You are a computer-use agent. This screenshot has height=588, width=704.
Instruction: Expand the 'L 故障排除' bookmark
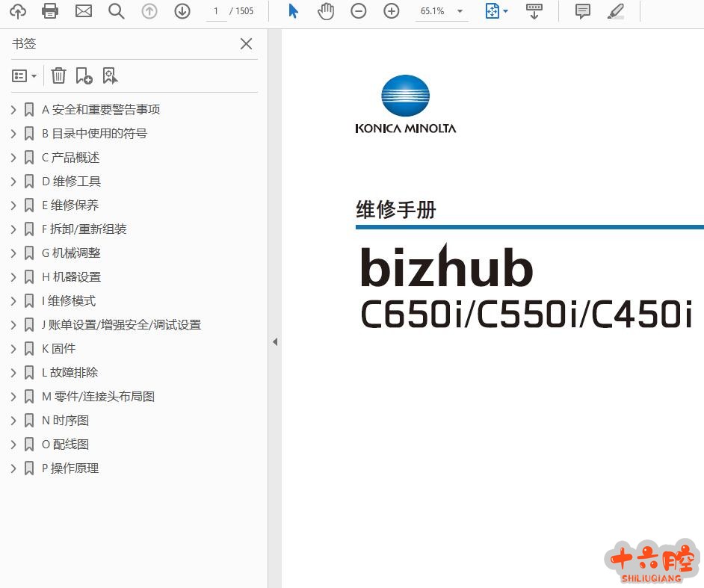tap(13, 373)
